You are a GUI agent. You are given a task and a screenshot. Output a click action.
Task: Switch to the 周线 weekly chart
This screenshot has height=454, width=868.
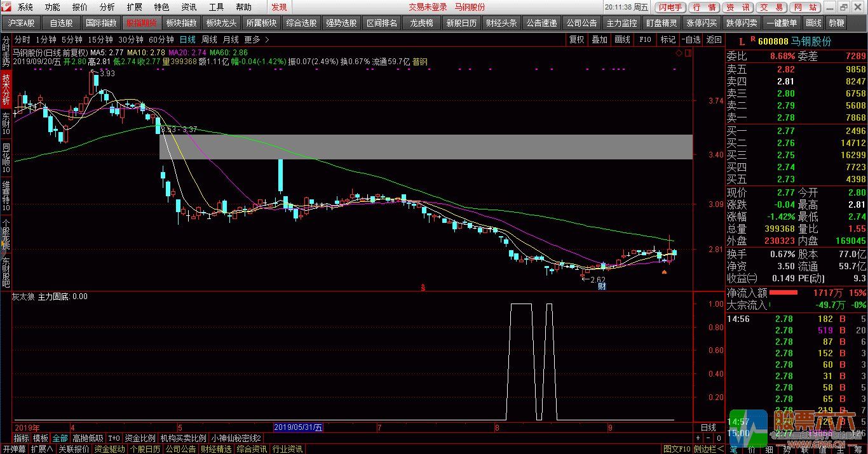click(209, 39)
